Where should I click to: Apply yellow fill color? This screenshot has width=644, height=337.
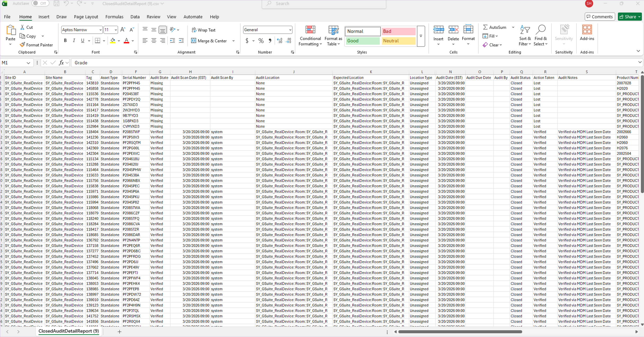(x=113, y=41)
